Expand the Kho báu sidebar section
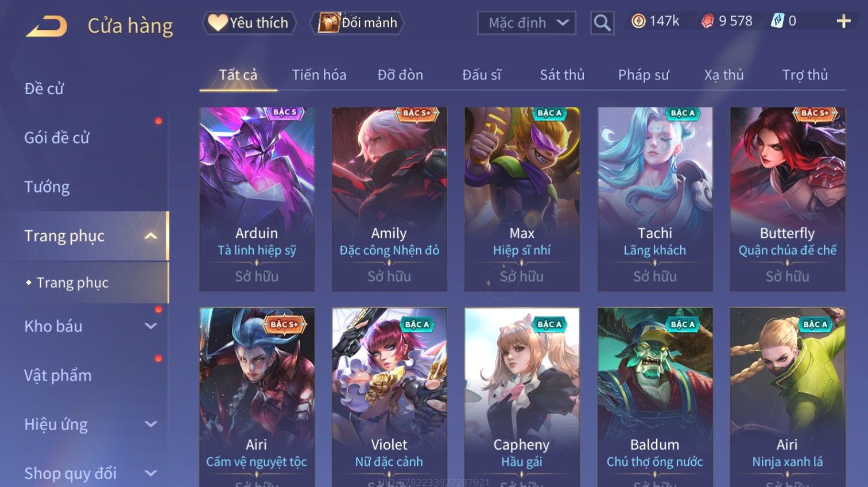Viewport: 868px width, 487px height. 151,326
